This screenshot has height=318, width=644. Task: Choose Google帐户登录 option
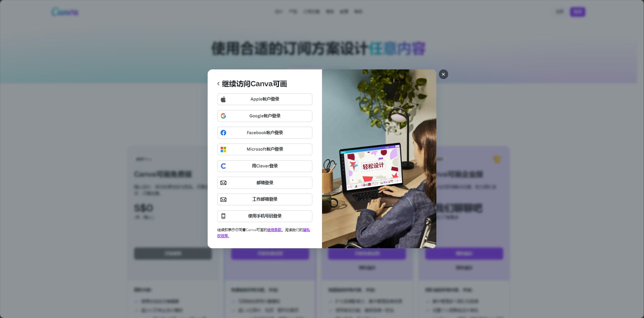(264, 116)
